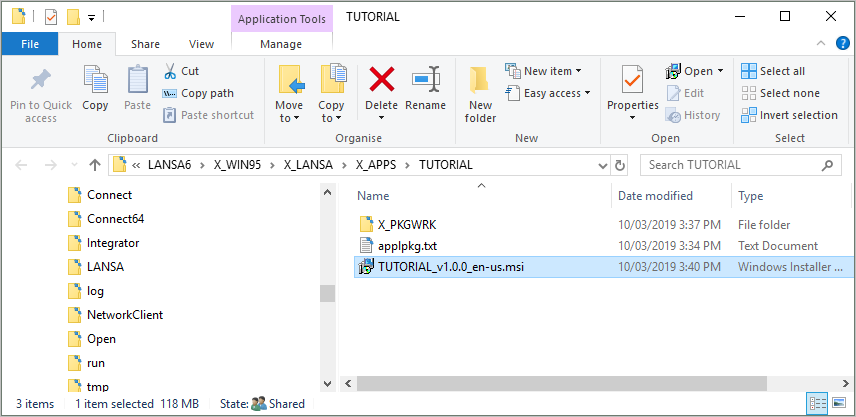The image size is (856, 417).
Task: Click Select all
Action: (x=772, y=71)
